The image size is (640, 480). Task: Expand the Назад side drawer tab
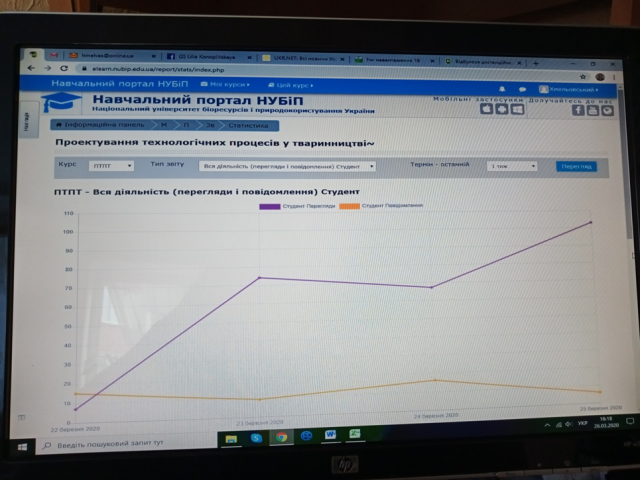coord(27,122)
